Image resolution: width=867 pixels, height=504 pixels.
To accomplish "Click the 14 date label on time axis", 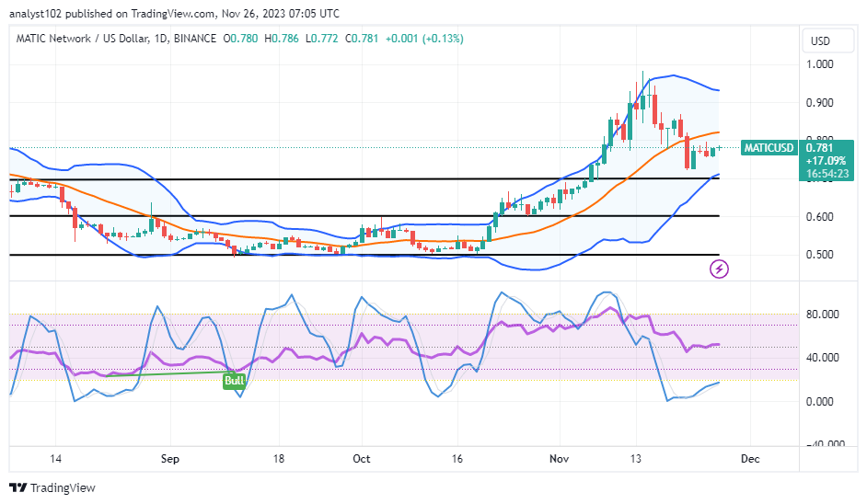I will coord(55,459).
